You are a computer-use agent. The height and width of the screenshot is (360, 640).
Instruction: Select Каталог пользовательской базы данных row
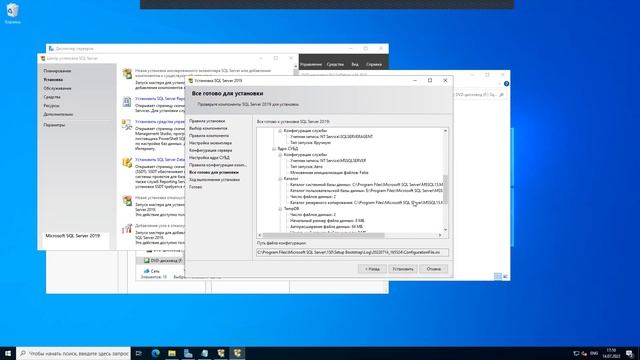pyautogui.click(x=366, y=191)
